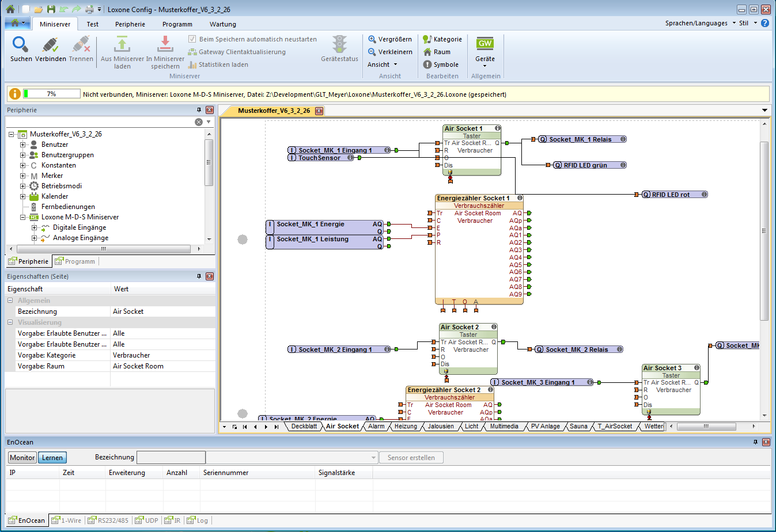The width and height of the screenshot is (776, 532).
Task: Close the Musterkoffer_V6_3_2_26 document tab
Action: point(319,111)
